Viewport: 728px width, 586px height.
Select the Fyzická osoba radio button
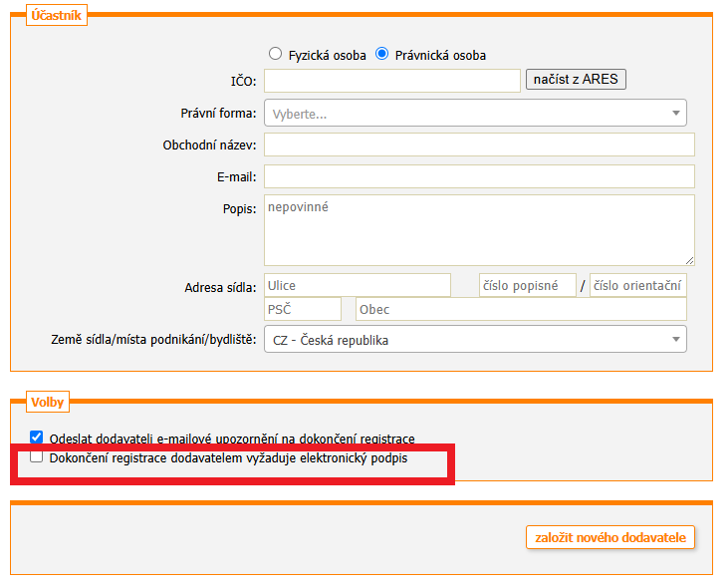[x=276, y=55]
